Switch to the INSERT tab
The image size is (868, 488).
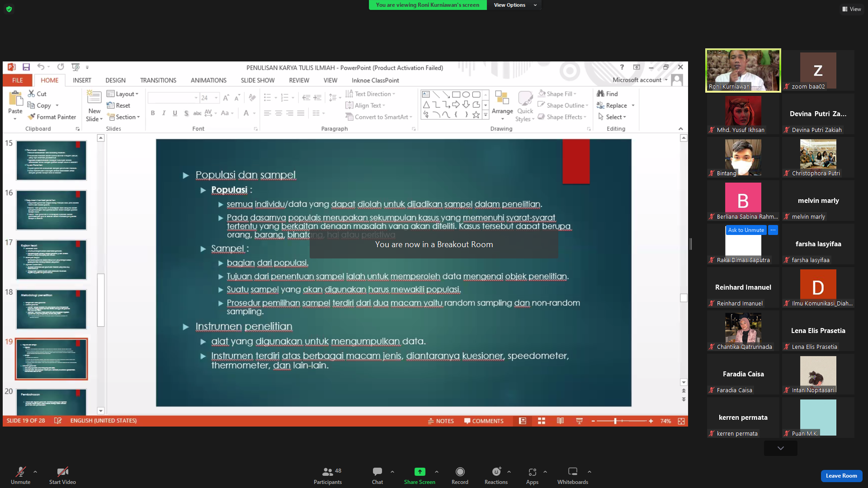click(82, 80)
